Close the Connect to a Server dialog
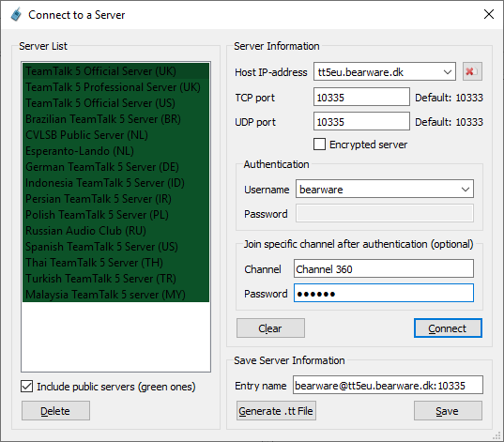Image resolution: width=504 pixels, height=442 pixels. [x=489, y=14]
